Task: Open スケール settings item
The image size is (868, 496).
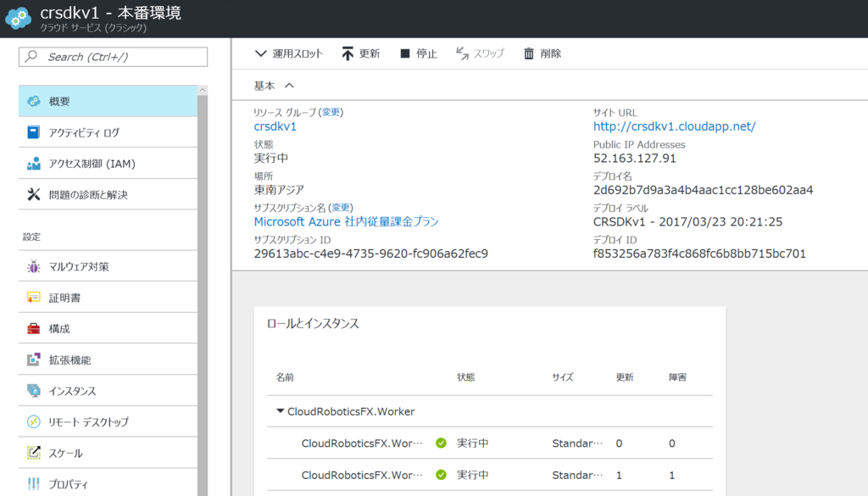Action: click(108, 453)
